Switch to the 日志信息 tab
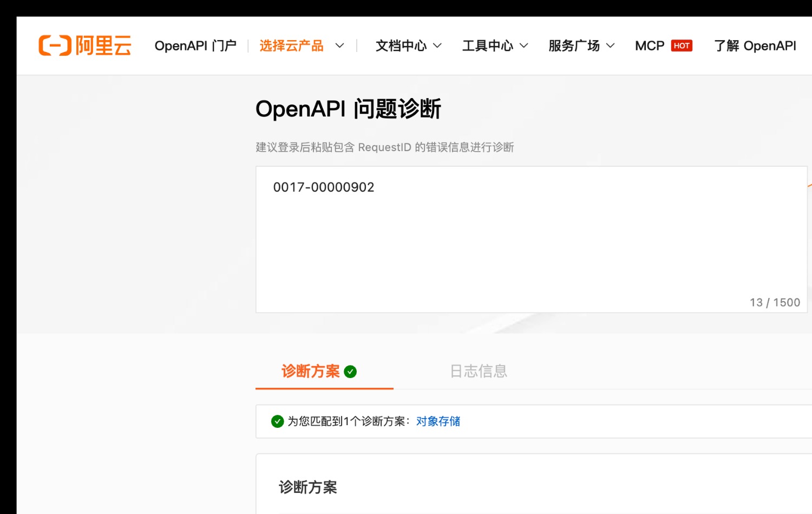The image size is (812, 514). (479, 372)
